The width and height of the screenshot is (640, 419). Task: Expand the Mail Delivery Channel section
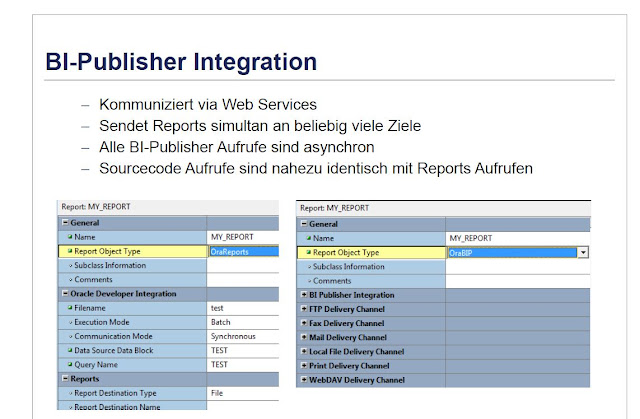tap(304, 337)
